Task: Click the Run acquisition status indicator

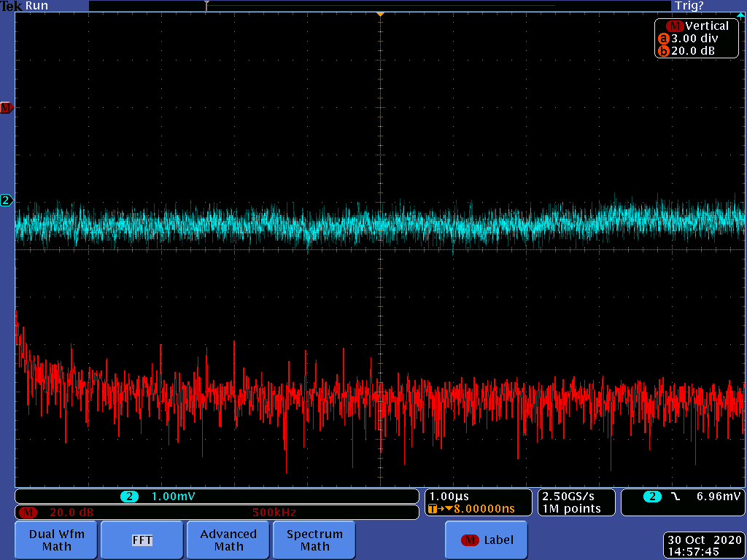Action: [x=36, y=6]
